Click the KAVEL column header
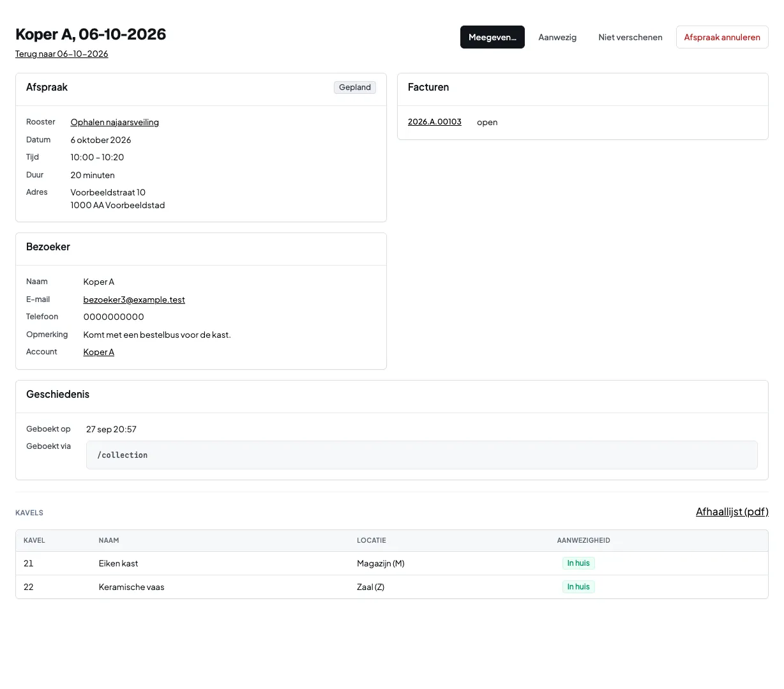784x689 pixels. (34, 540)
